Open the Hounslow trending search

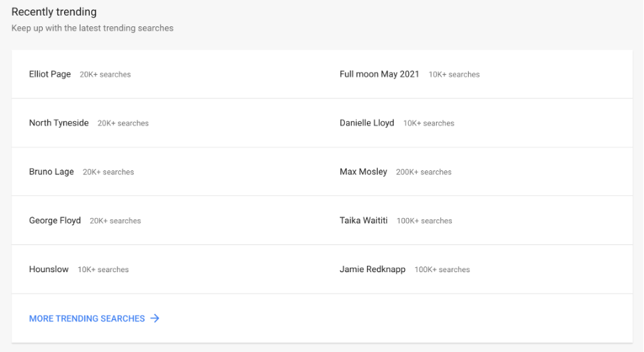point(48,269)
